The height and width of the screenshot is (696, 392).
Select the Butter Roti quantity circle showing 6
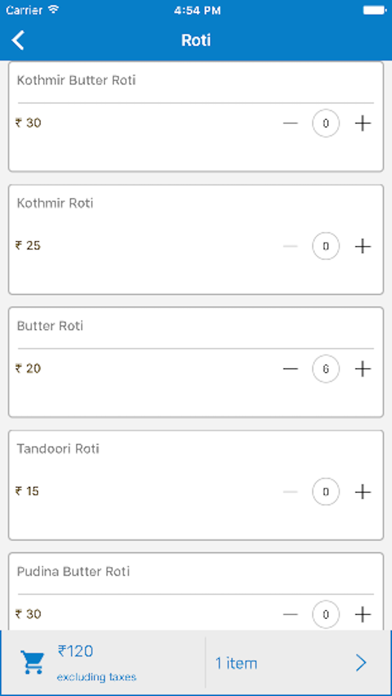point(326,368)
